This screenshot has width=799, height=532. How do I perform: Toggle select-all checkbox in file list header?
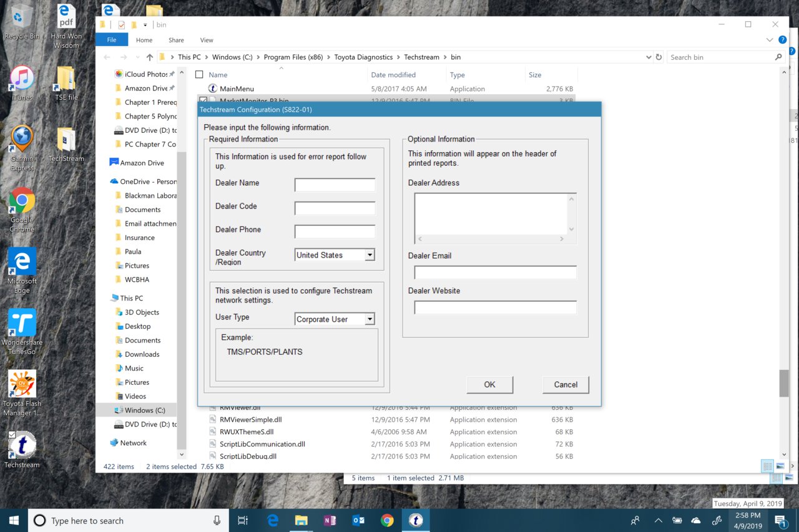[199, 75]
